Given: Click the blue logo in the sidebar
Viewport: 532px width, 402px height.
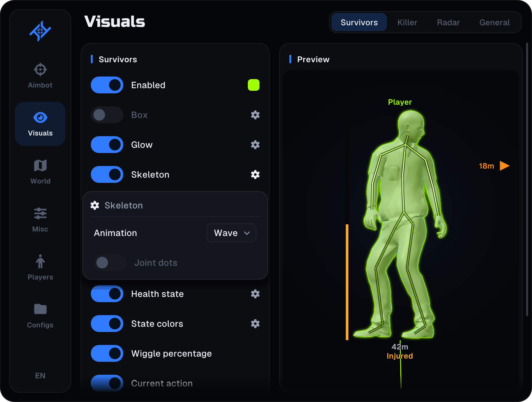Looking at the screenshot, I should point(40,31).
